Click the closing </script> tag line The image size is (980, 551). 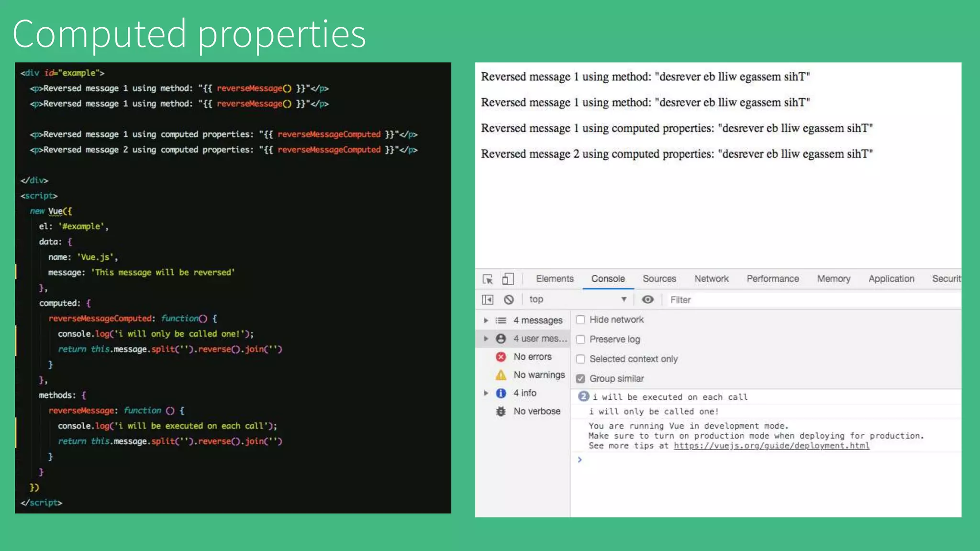coord(41,503)
